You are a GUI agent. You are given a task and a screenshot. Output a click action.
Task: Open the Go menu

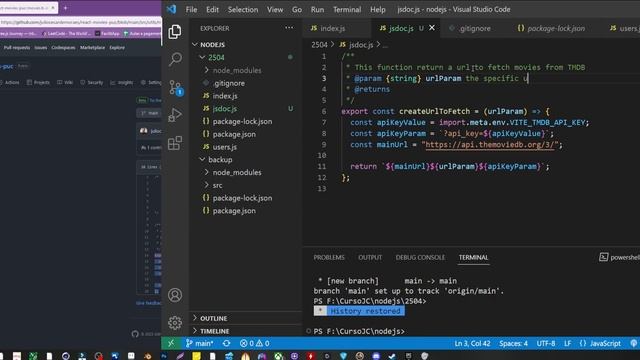[297, 9]
